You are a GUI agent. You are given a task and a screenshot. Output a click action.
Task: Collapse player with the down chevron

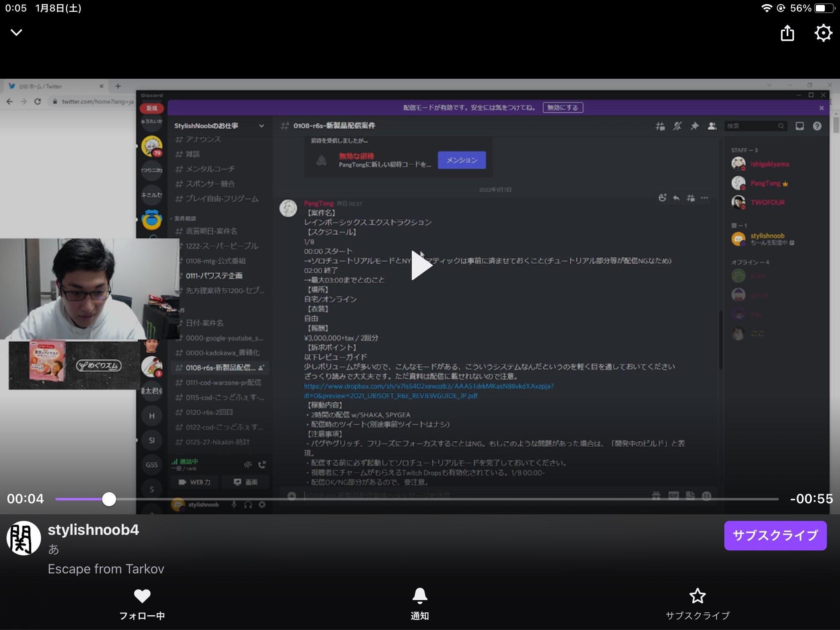point(16,32)
